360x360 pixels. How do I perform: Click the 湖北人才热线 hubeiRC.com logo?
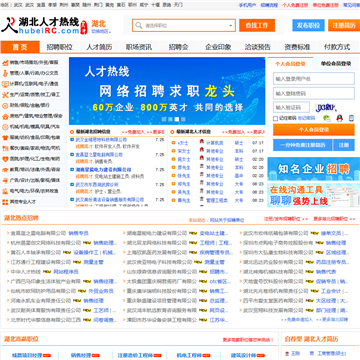click(x=44, y=26)
